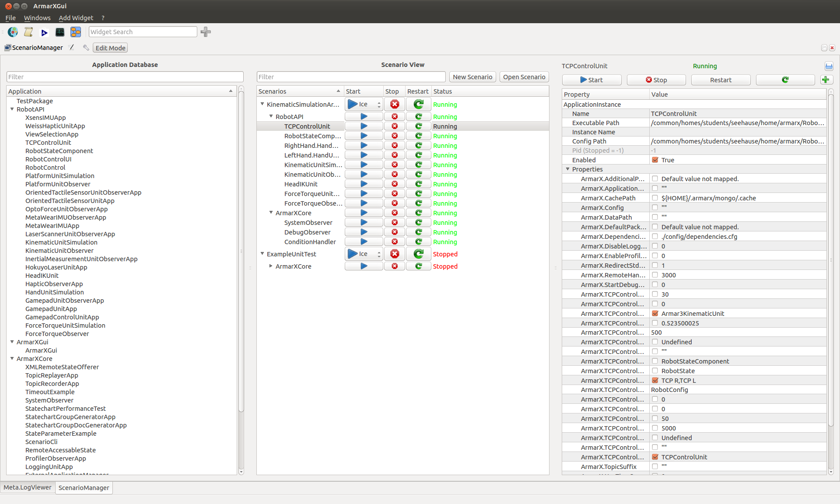Collapse the ExampleUnitTest scenario
Image resolution: width=840 pixels, height=504 pixels.
(262, 254)
